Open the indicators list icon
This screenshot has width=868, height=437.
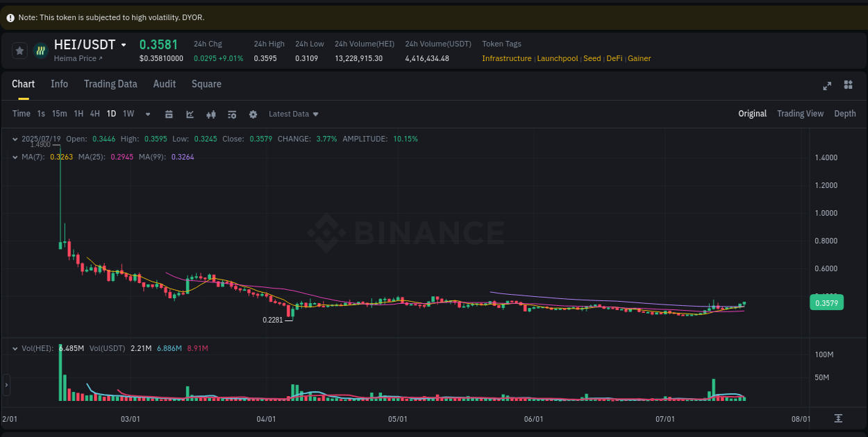coord(232,114)
